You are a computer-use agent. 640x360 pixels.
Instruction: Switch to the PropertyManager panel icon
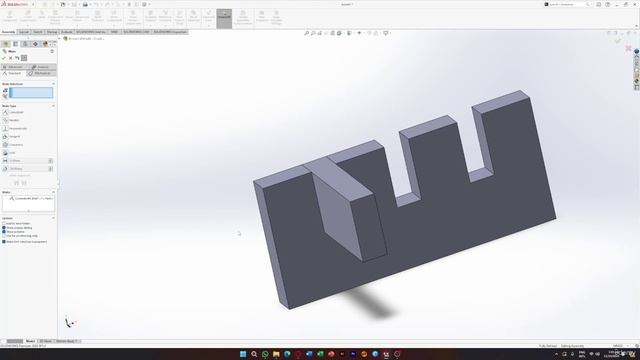coord(16,44)
